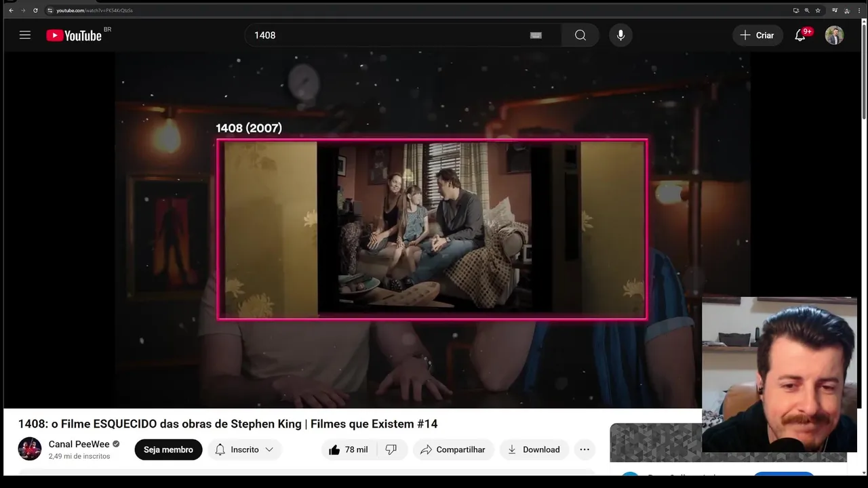Dislike the video with the thumbs down
The height and width of the screenshot is (488, 868).
(391, 449)
